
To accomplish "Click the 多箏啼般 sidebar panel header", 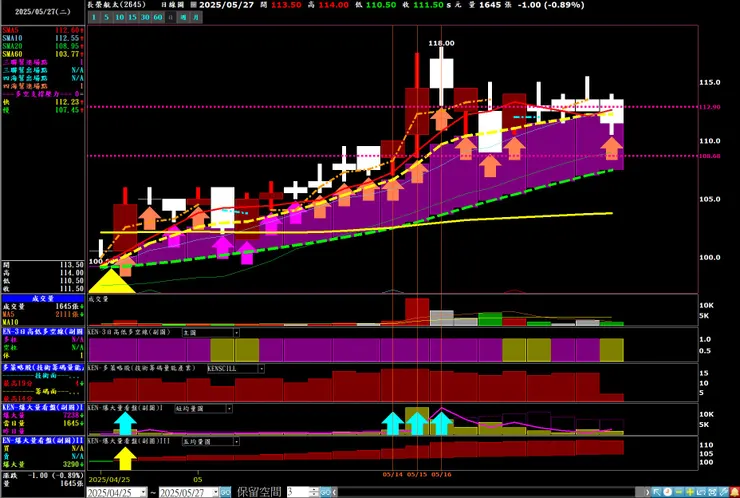I will tap(43, 367).
